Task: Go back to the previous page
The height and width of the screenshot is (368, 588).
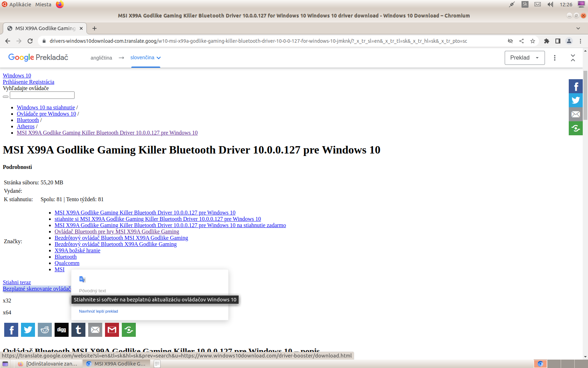Action: (x=8, y=41)
